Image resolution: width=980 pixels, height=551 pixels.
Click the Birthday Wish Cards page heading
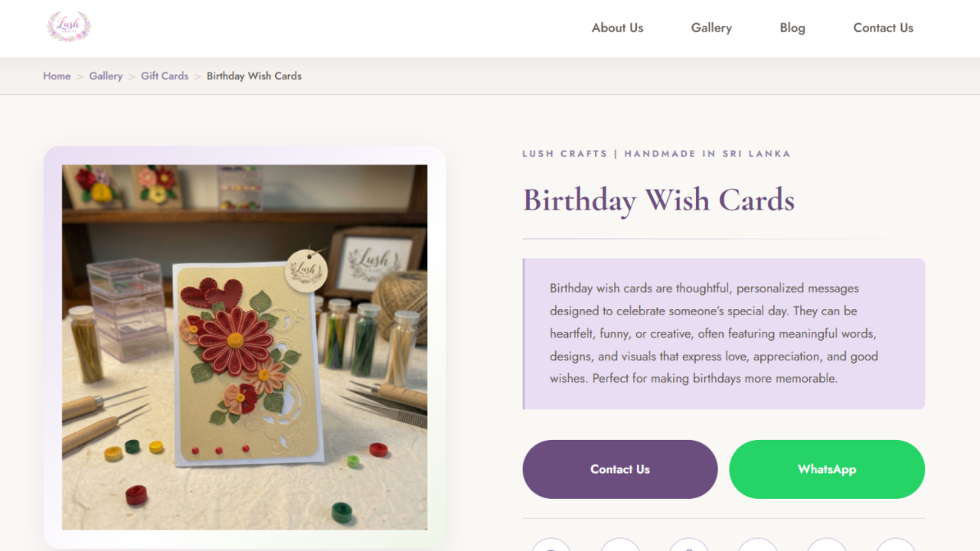(x=658, y=201)
